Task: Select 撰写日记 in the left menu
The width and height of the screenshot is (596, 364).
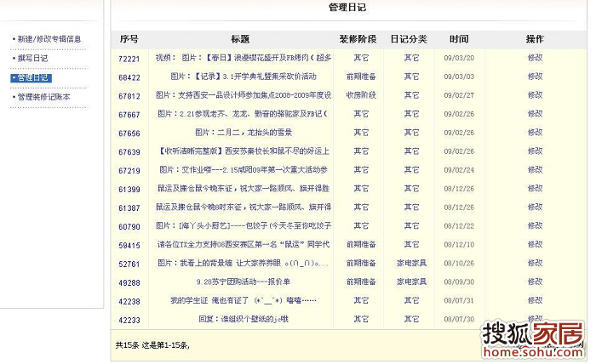Action: point(32,58)
